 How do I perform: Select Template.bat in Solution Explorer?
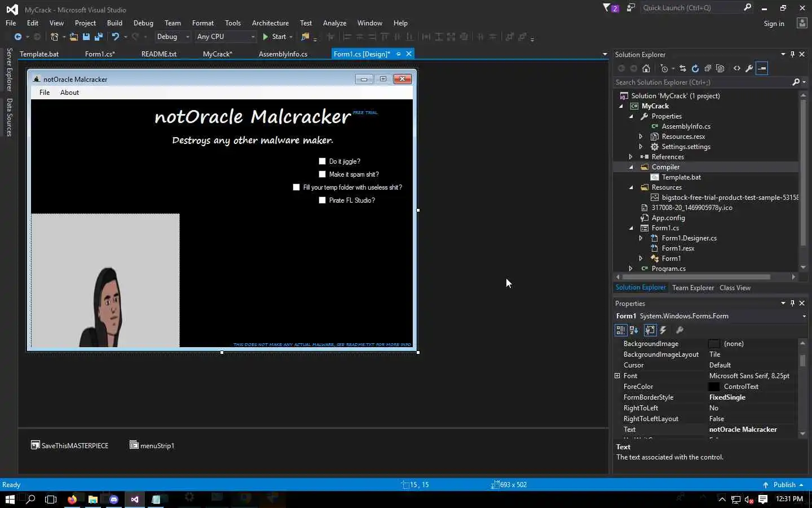[681, 177]
